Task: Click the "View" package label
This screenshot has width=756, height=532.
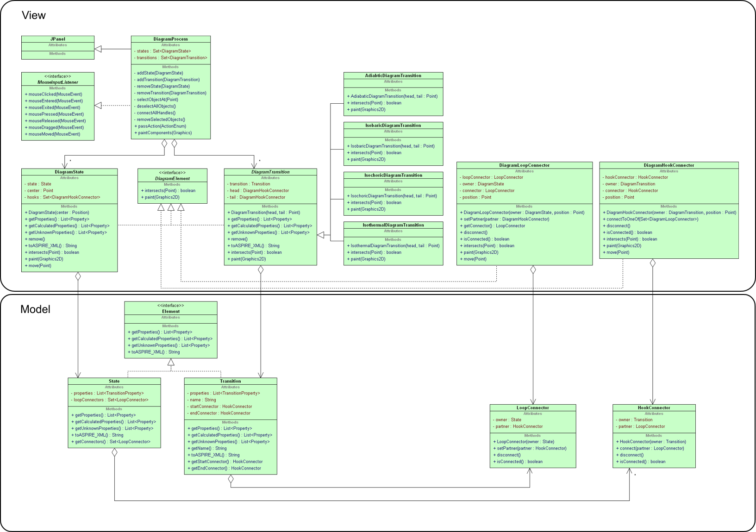Action: tap(34, 15)
